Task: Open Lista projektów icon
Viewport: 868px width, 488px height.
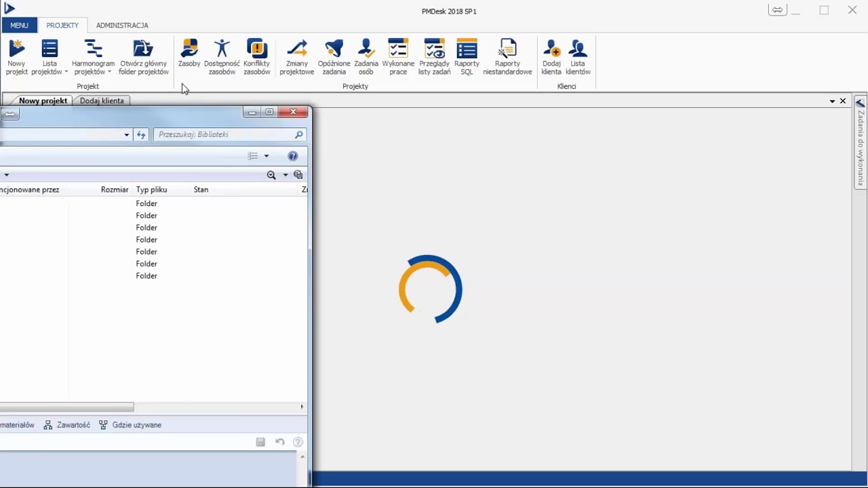Action: tap(50, 49)
